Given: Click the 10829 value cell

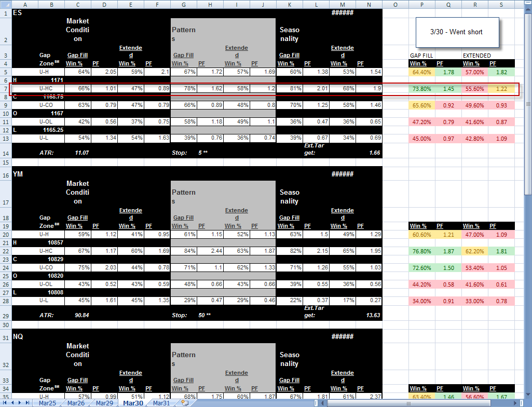Looking at the screenshot, I should coord(51,260).
